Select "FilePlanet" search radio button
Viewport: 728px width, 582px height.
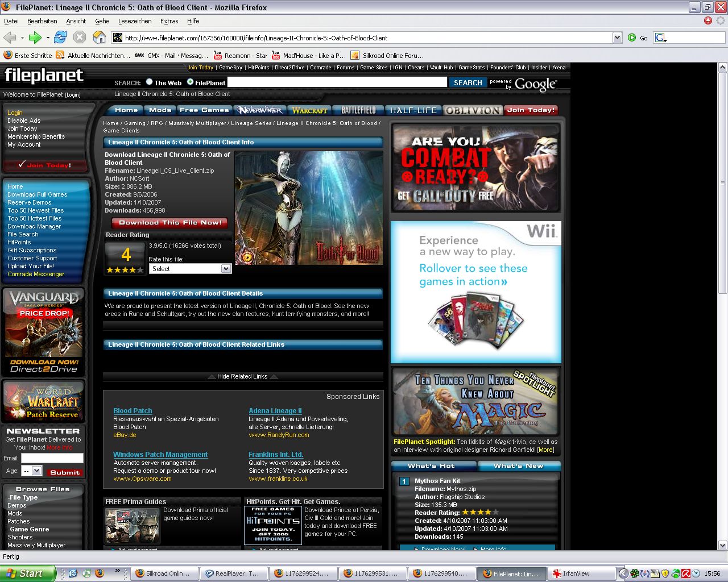tap(190, 82)
